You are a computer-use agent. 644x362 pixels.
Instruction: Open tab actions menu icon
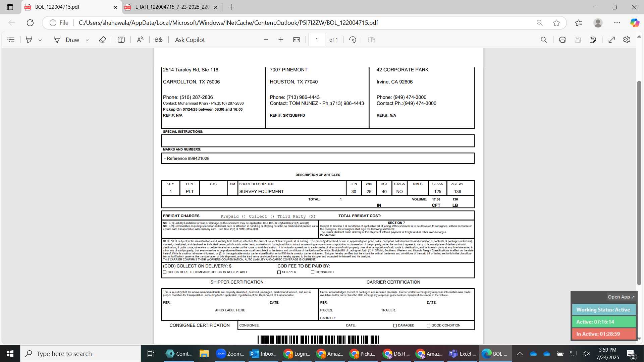click(x=10, y=7)
